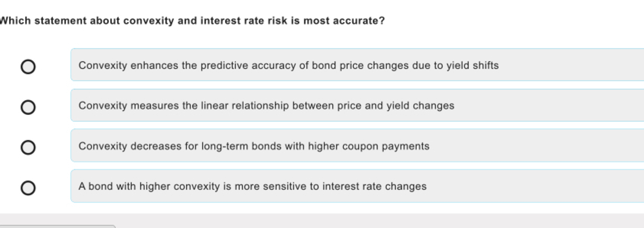Click the question heading about convexity and interest rate risk

tap(192, 21)
